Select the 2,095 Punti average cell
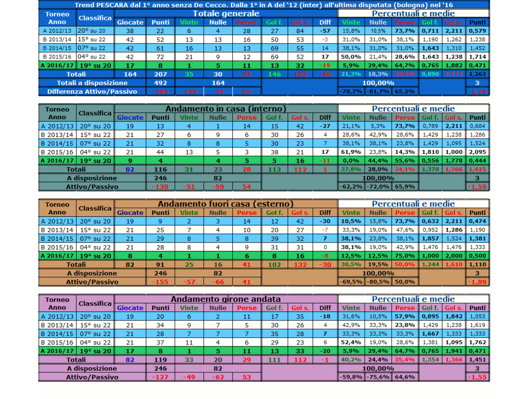 (477, 152)
